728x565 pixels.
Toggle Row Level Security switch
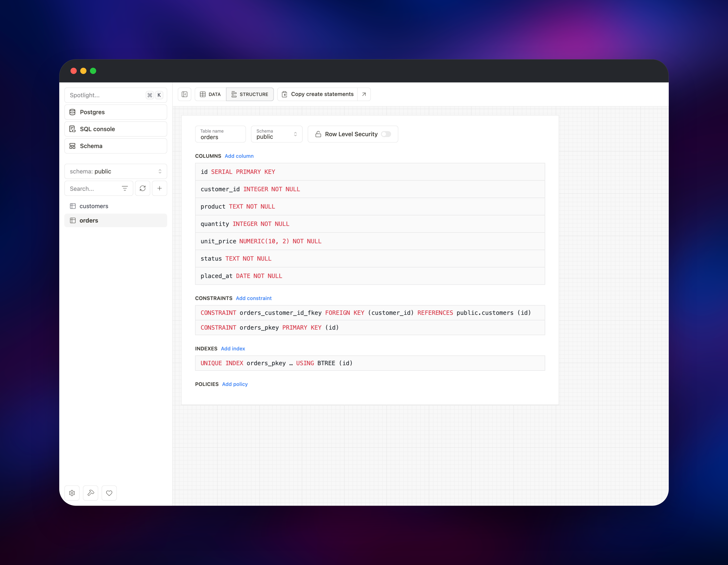coord(386,134)
